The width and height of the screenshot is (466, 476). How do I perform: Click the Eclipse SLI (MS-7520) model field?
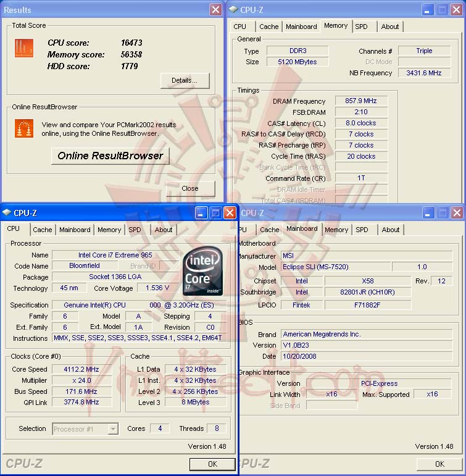[x=336, y=267]
